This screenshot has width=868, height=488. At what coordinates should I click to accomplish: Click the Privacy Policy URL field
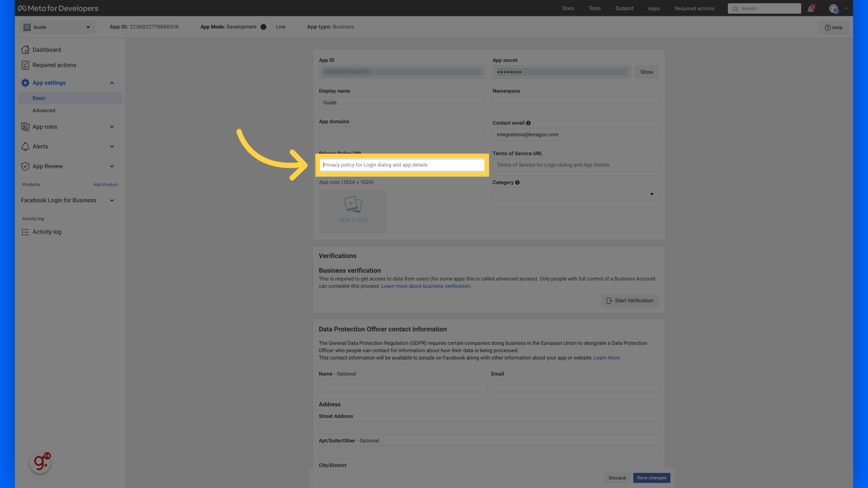pyautogui.click(x=402, y=165)
